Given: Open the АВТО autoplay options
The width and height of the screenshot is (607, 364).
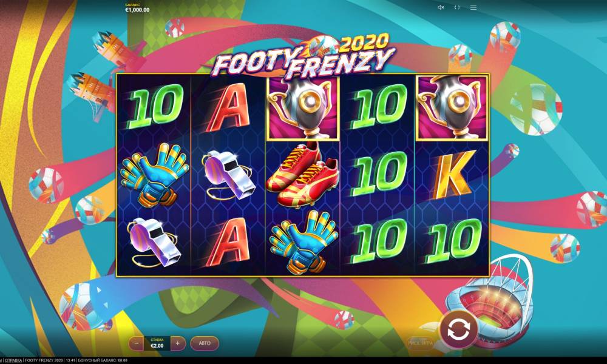Looking at the screenshot, I should (x=205, y=343).
